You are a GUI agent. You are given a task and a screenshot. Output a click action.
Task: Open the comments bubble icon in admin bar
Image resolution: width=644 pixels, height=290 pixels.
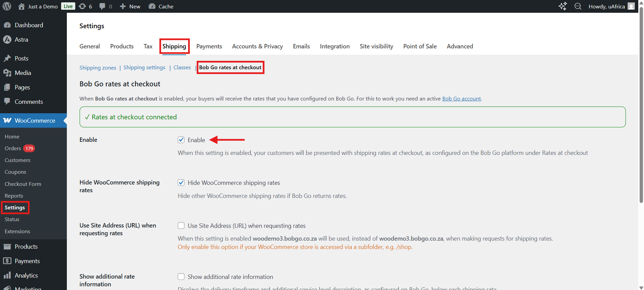pyautogui.click(x=102, y=6)
